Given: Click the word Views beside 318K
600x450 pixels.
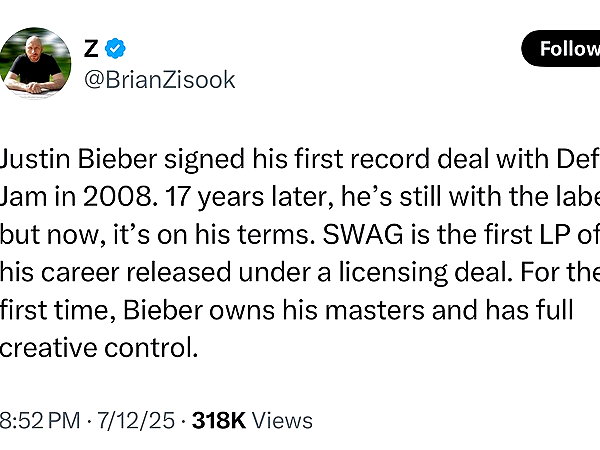Looking at the screenshot, I should tap(282, 420).
